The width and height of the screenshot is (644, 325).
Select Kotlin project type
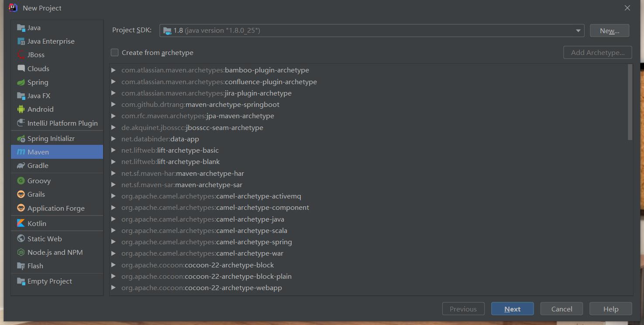click(57, 223)
